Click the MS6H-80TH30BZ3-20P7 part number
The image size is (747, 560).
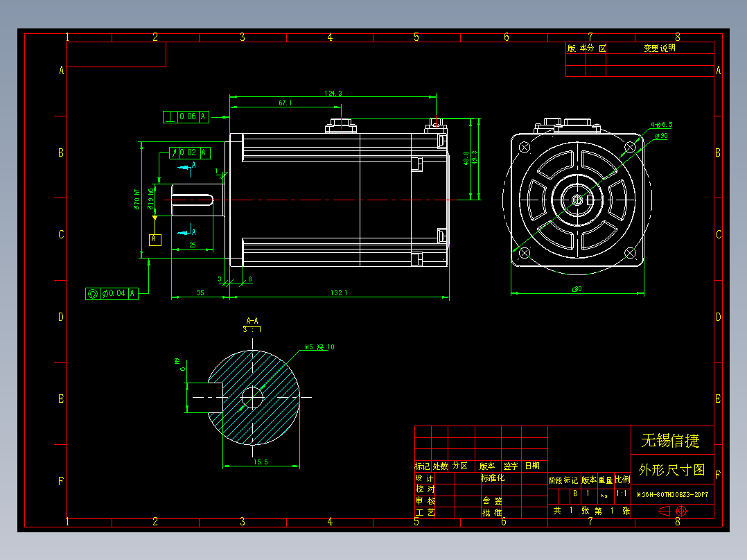click(672, 493)
